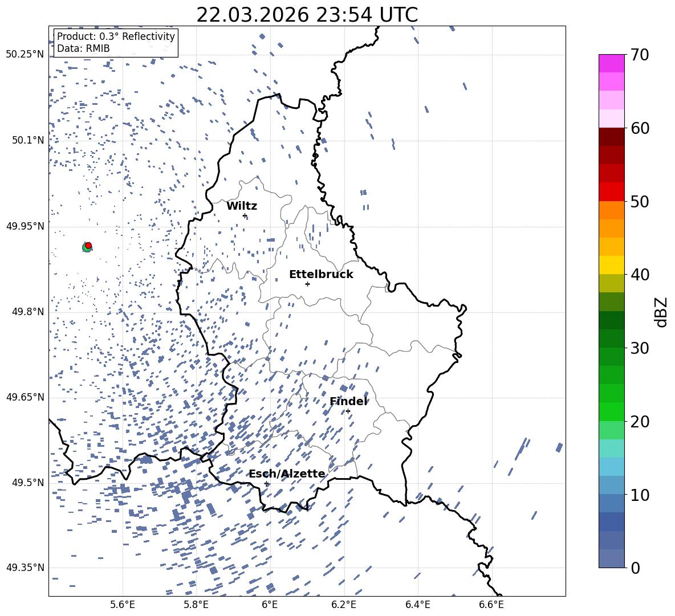Click the 20 colorbar tick label
This screenshot has width=675, height=616.
point(640,422)
